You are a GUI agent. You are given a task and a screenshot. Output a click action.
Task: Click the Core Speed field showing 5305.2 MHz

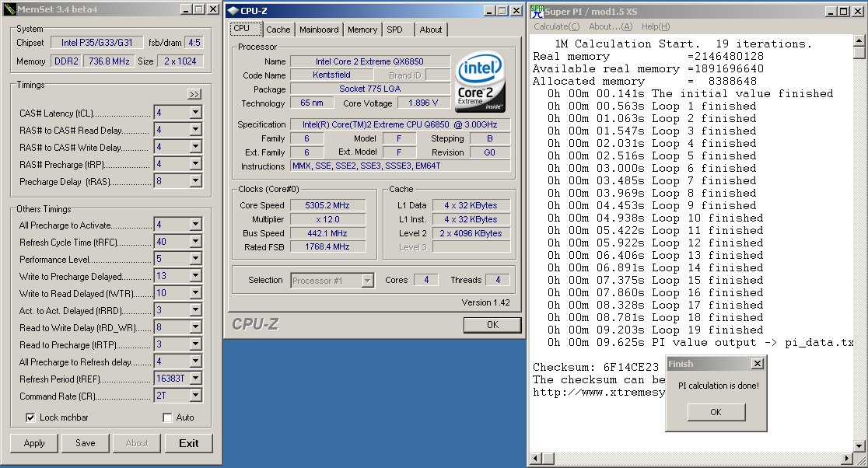coord(327,205)
